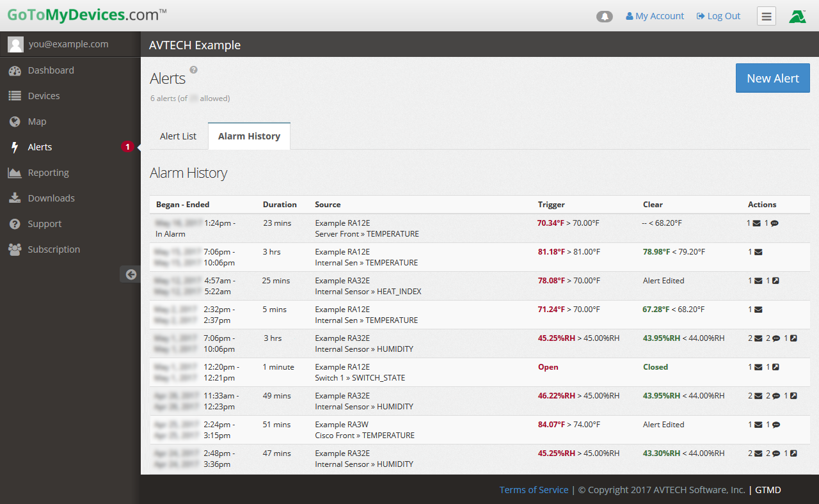Open the Map view in sidebar
Screen dimensions: 819x504
pos(37,122)
